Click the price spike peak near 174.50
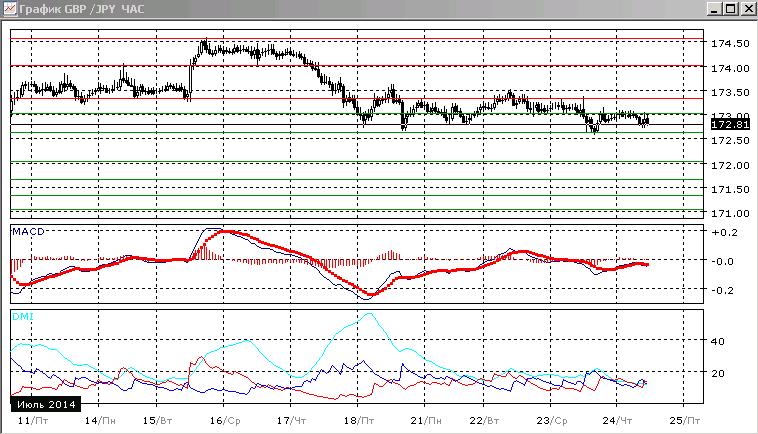The image size is (758, 434). 205,42
